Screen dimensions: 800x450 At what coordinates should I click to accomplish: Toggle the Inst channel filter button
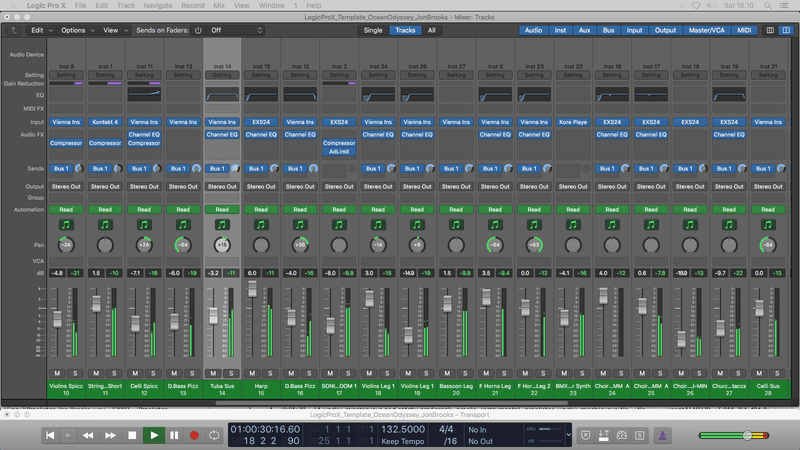click(560, 30)
